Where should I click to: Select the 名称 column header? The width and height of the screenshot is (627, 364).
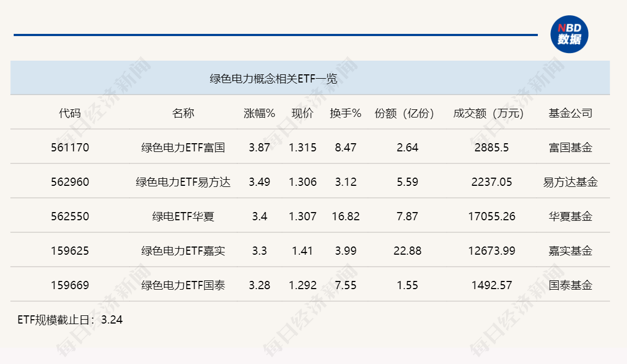(183, 113)
